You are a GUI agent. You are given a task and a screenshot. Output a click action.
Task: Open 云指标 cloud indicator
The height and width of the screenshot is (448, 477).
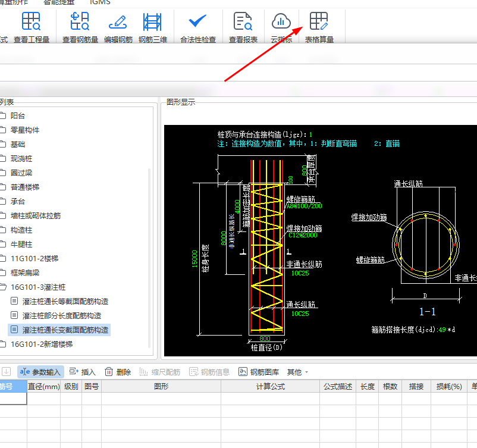pos(281,27)
